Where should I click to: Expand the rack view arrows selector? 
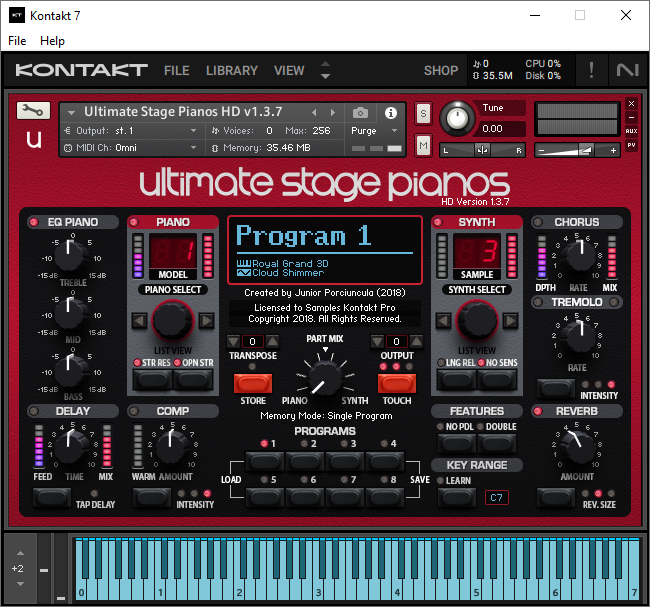(326, 70)
